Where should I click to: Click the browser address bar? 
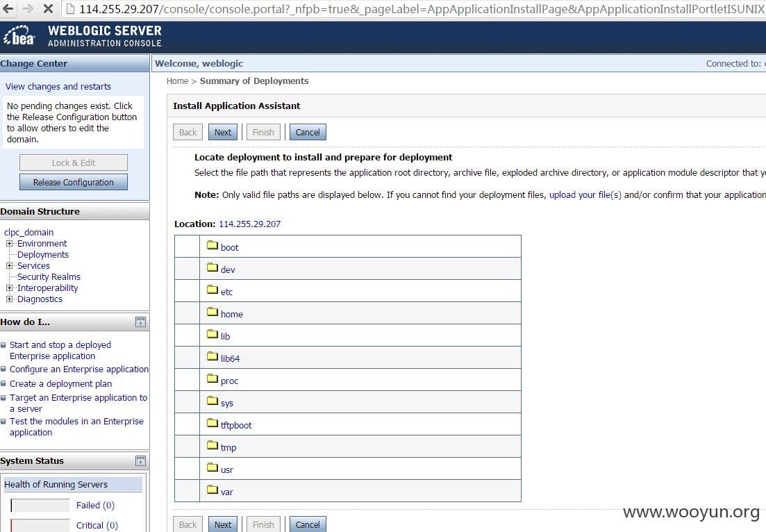(x=415, y=9)
